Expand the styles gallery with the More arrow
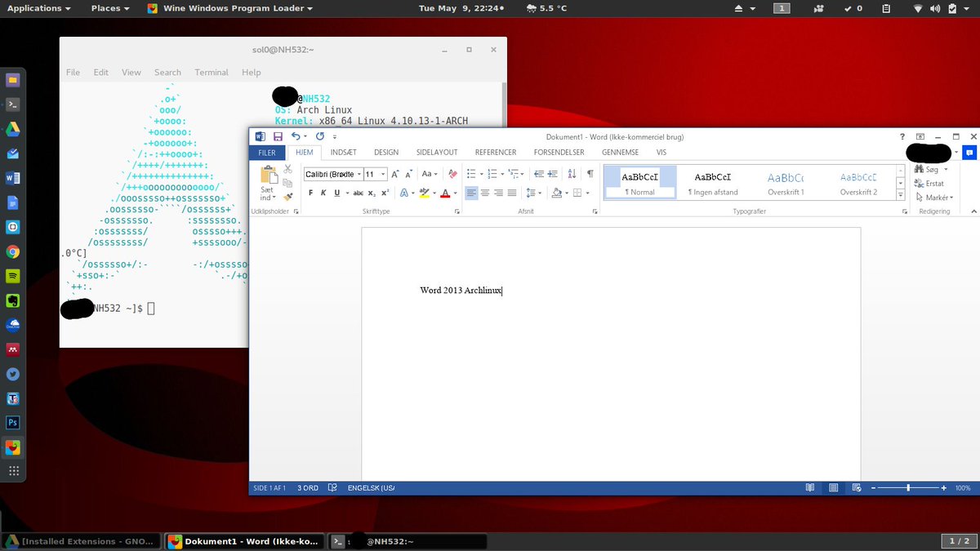The height and width of the screenshot is (551, 980). click(x=902, y=195)
